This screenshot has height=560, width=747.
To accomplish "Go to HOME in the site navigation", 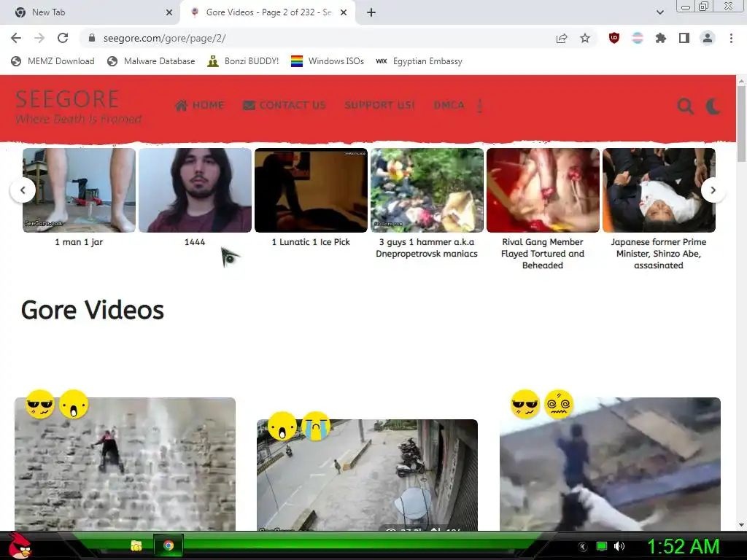I will (x=200, y=105).
